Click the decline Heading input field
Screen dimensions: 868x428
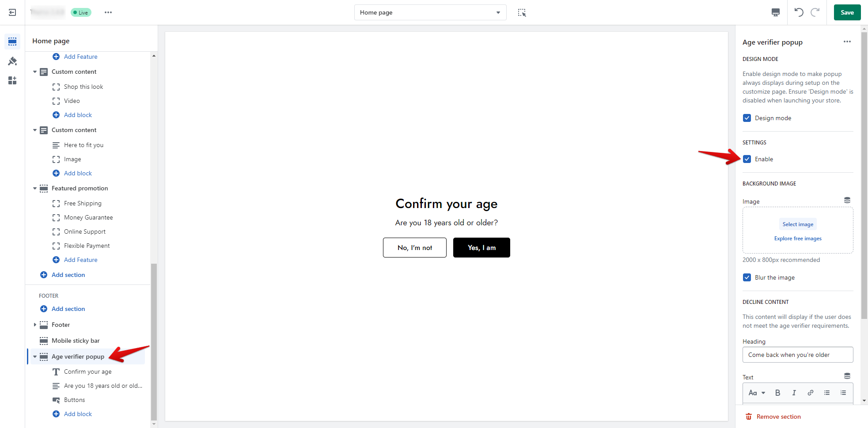pos(798,355)
